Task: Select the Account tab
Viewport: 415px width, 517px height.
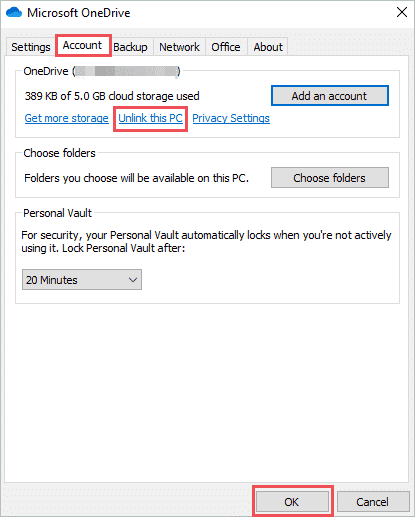Action: coord(82,45)
